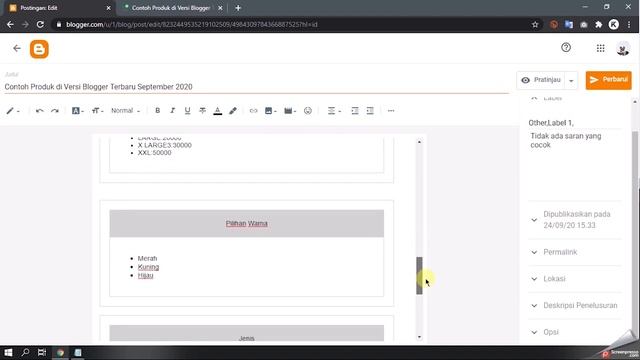
Task: Expand the Lokasi section
Action: click(x=575, y=279)
